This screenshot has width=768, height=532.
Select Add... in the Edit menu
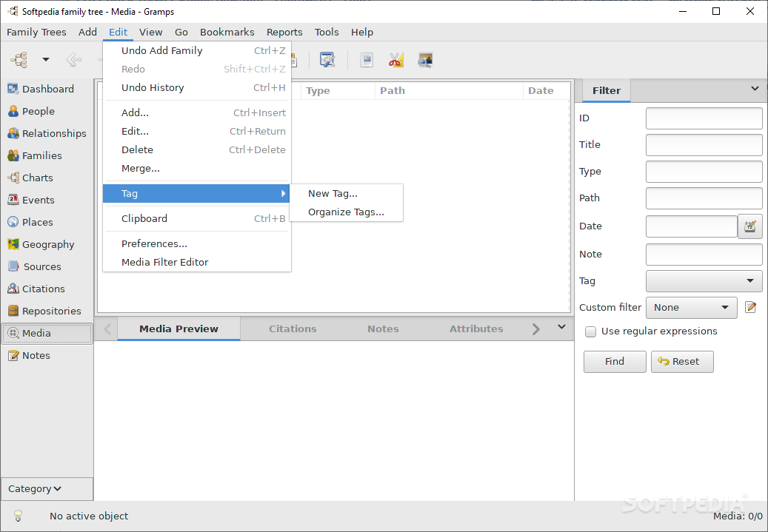click(x=197, y=112)
